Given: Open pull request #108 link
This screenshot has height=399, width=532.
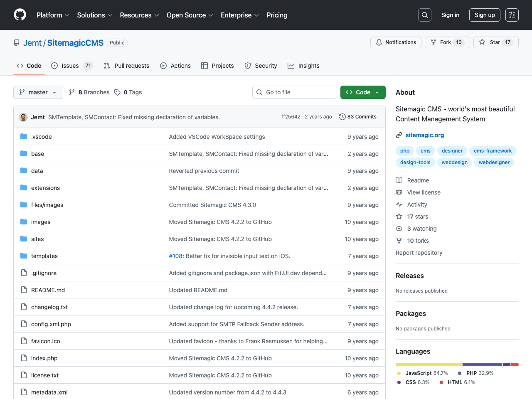Looking at the screenshot, I should pyautogui.click(x=175, y=256).
